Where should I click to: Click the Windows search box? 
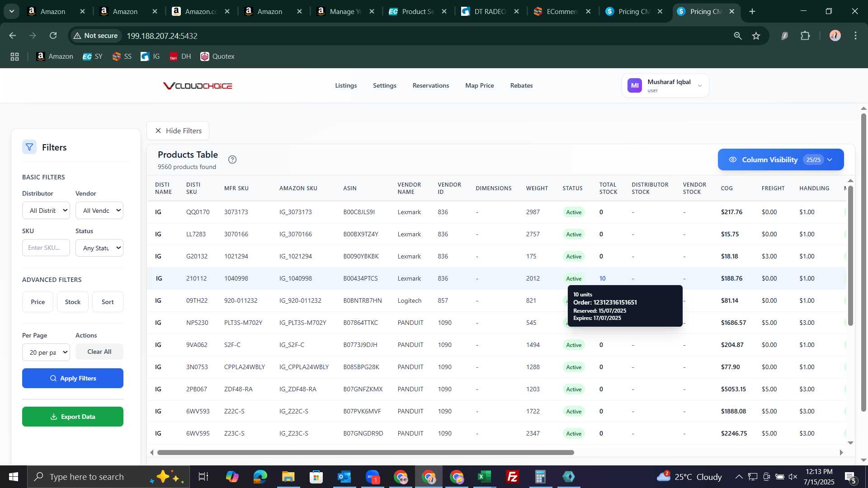click(x=108, y=477)
